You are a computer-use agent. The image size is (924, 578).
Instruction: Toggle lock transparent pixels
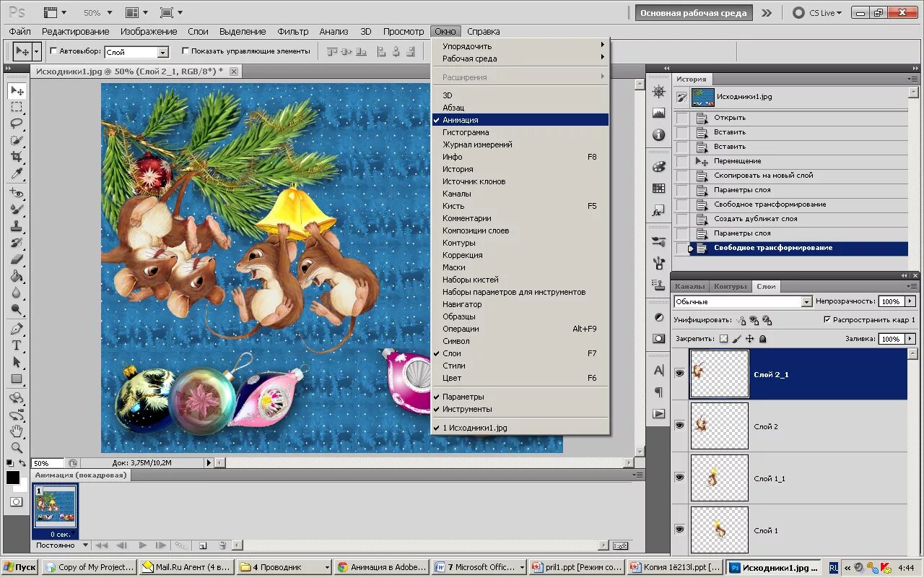(724, 339)
